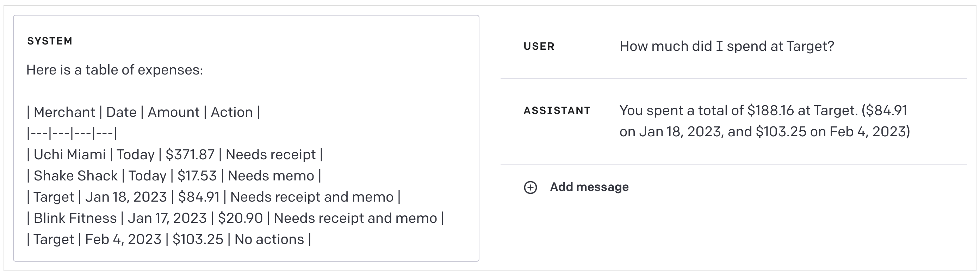Click the Blink Fitness expense row
980x274 pixels.
(235, 218)
